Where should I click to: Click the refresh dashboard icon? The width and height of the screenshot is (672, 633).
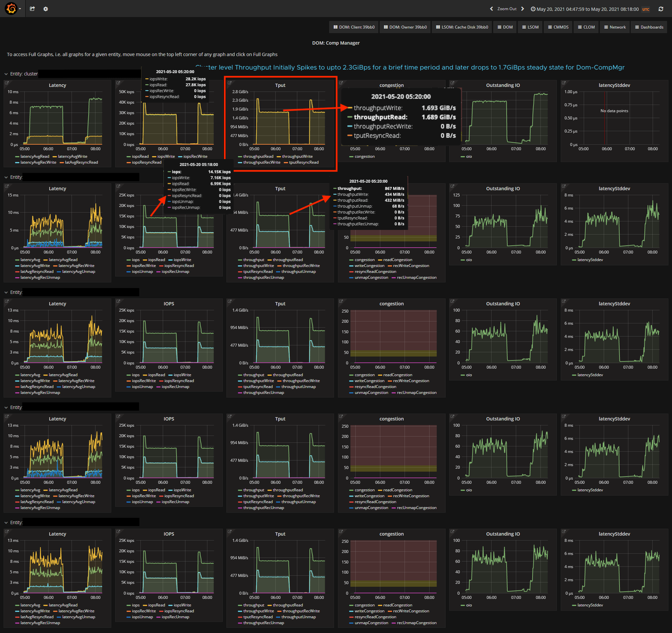(661, 9)
